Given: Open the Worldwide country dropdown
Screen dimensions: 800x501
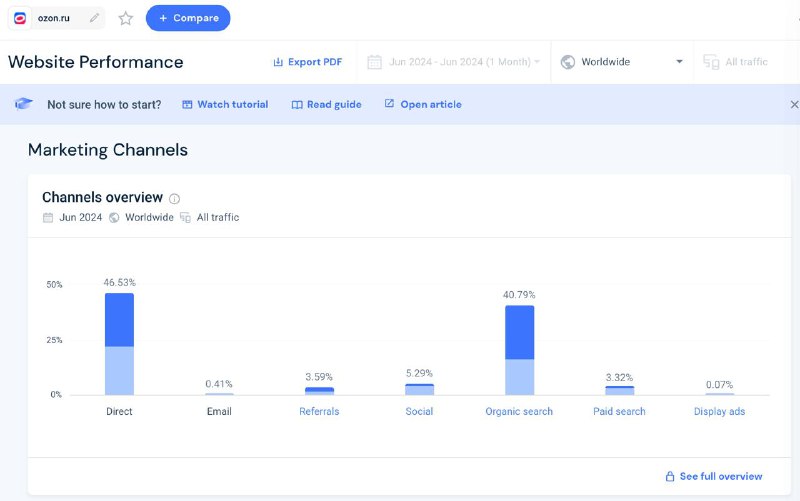Looking at the screenshot, I should [622, 62].
